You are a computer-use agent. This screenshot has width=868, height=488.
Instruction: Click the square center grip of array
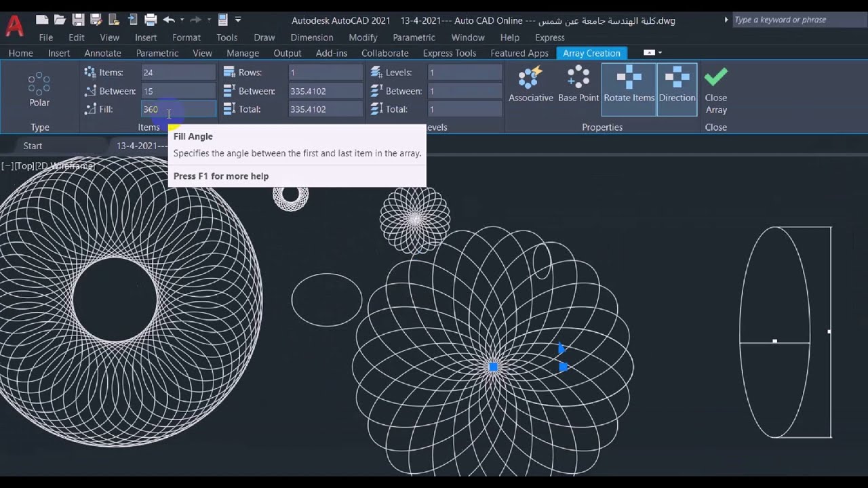pos(493,367)
